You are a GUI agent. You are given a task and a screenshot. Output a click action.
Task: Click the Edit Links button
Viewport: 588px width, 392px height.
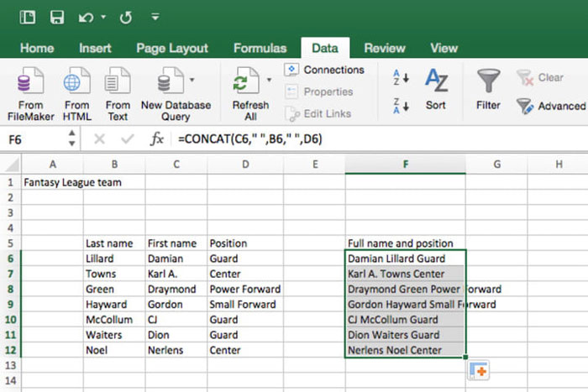point(318,114)
